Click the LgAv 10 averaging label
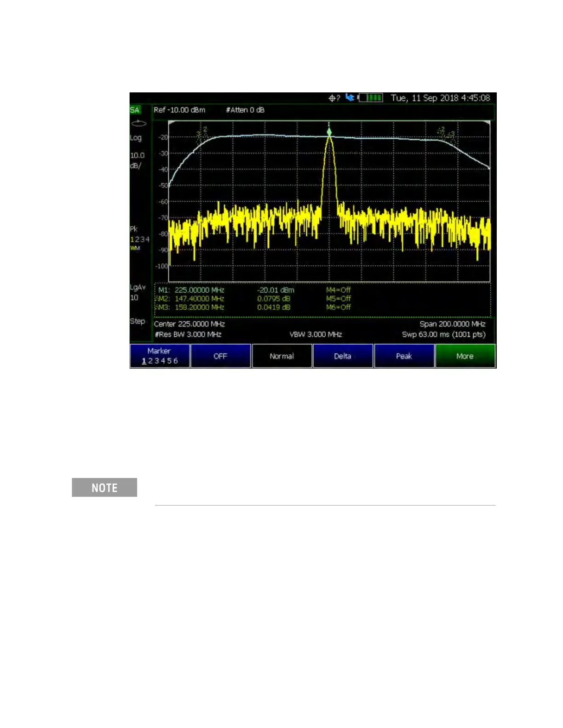 click(138, 292)
